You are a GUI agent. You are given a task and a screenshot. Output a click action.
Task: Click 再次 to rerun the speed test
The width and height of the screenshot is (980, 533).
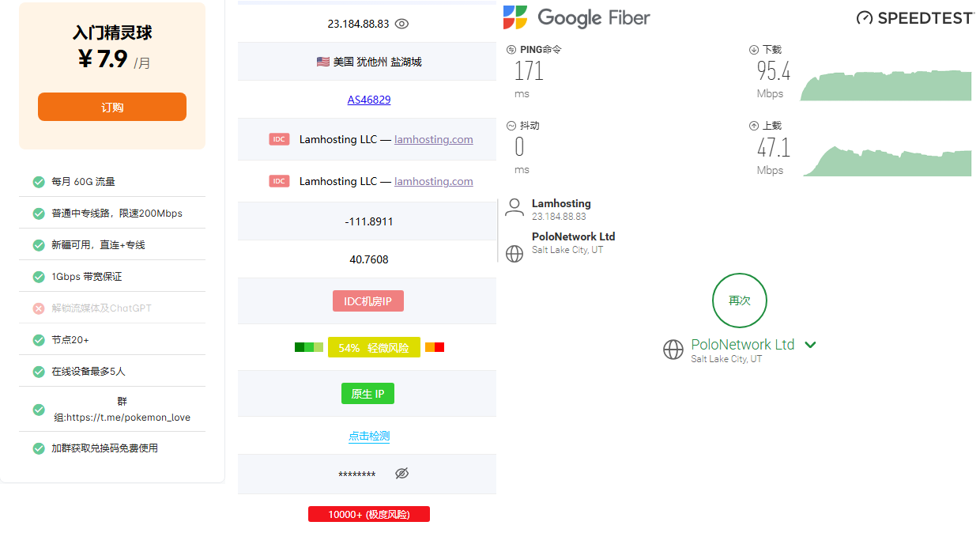point(739,301)
